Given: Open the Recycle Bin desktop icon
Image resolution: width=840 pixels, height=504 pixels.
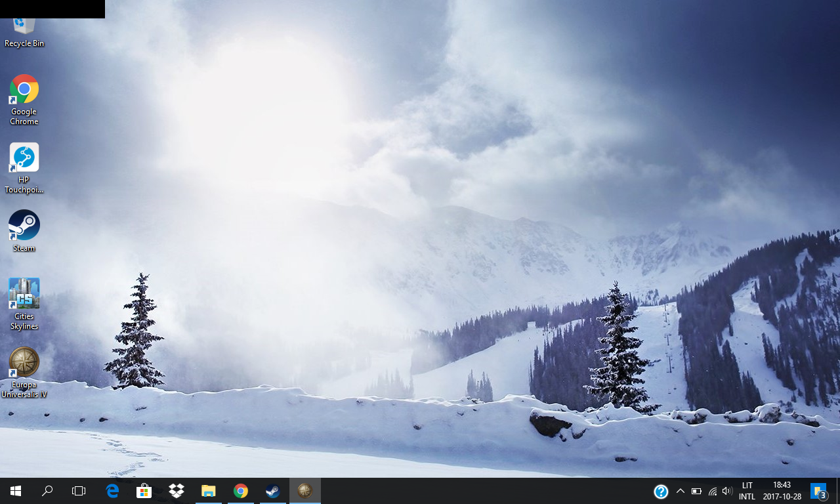Looking at the screenshot, I should (x=24, y=31).
